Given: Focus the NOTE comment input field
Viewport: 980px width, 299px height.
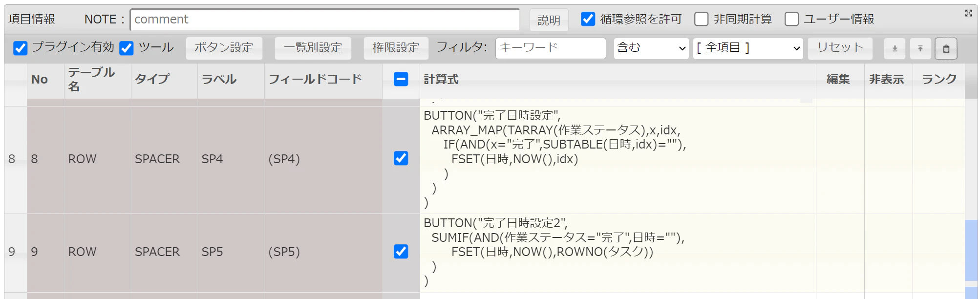Looking at the screenshot, I should point(325,20).
